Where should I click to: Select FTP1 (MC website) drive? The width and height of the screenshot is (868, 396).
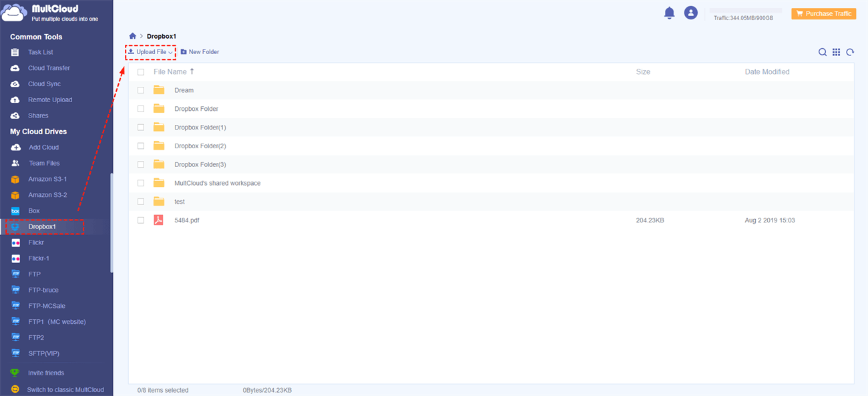coord(57,322)
